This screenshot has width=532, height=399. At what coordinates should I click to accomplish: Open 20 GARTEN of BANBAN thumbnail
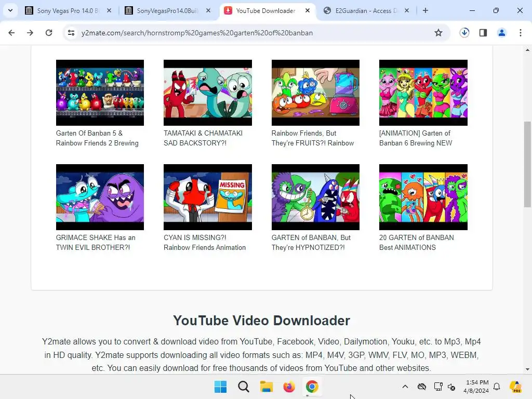(423, 197)
